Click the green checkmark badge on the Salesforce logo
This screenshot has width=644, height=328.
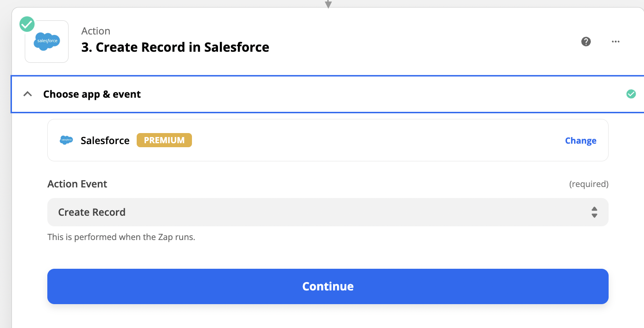pyautogui.click(x=27, y=24)
